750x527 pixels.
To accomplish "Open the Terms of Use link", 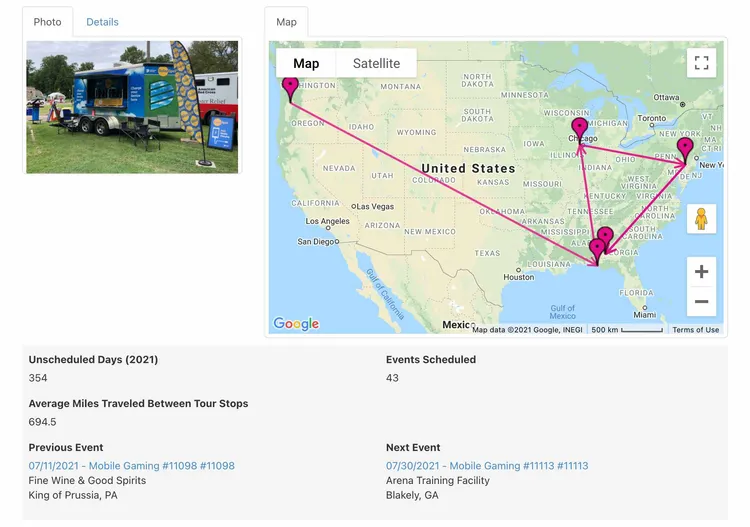I will coord(695,329).
